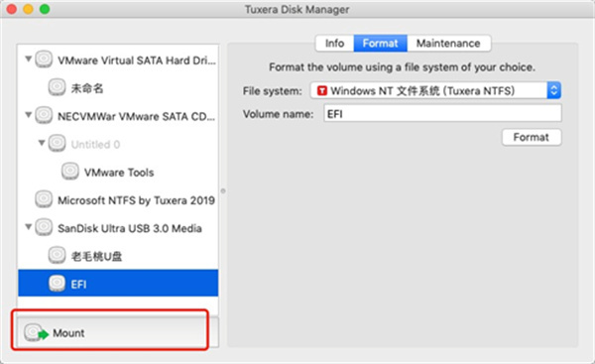Click the 未命名 volume icon
The image size is (595, 364).
tap(57, 87)
